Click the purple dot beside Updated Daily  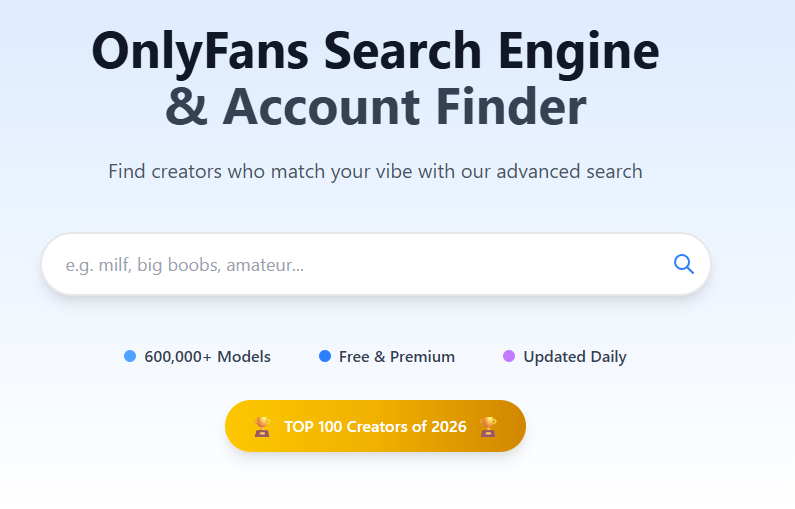tap(509, 357)
